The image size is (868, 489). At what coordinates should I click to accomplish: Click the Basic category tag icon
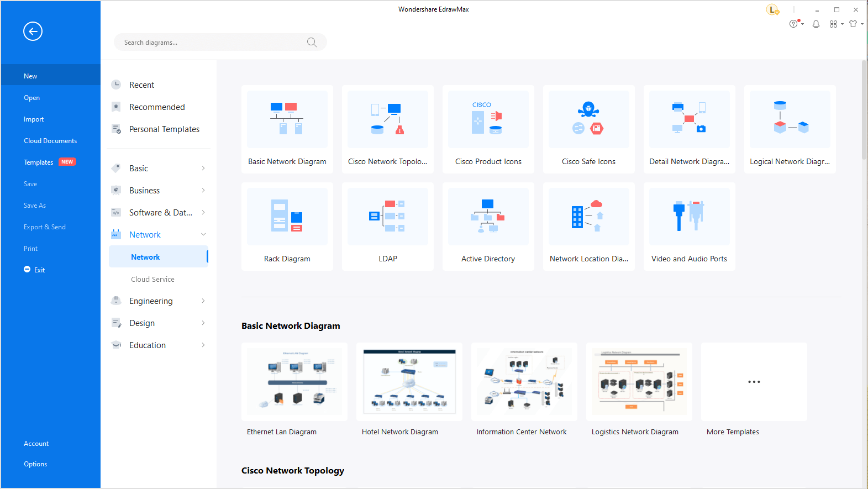point(116,168)
